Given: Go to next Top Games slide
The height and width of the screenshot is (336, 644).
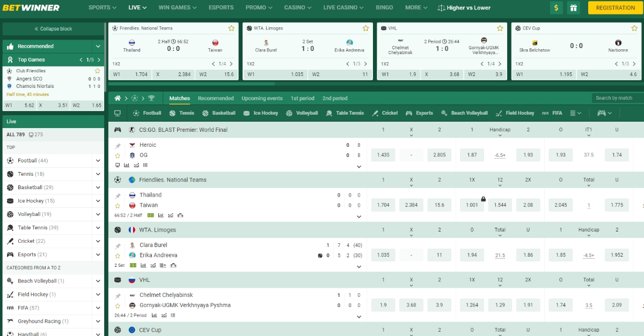Looking at the screenshot, I should (x=99, y=59).
